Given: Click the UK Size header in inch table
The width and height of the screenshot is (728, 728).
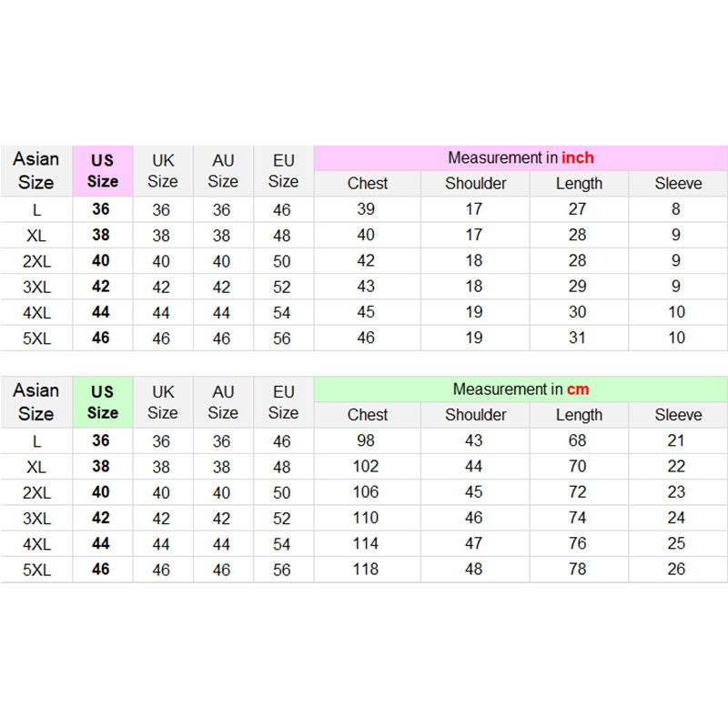Looking at the screenshot, I should (x=163, y=170).
